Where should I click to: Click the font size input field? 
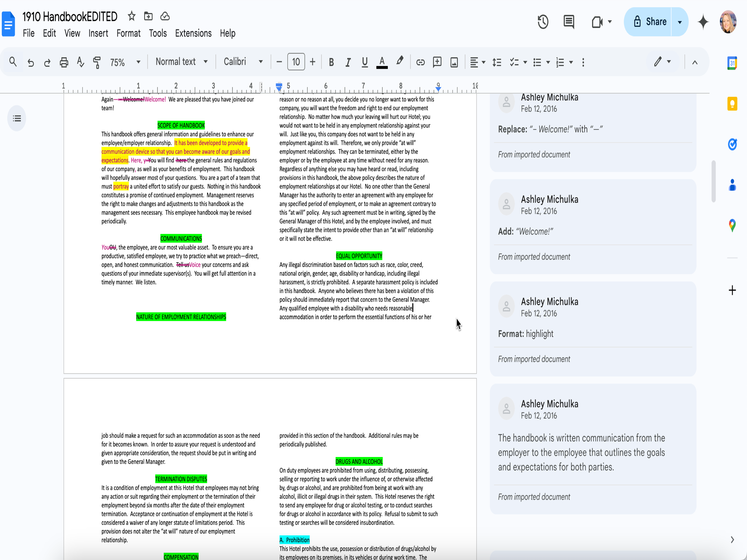pyautogui.click(x=296, y=62)
